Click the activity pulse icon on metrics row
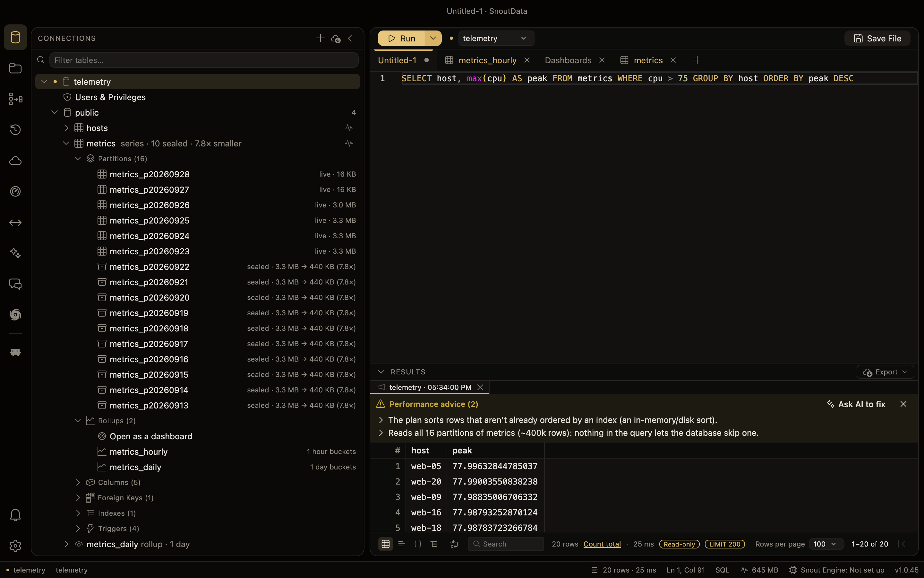Image resolution: width=924 pixels, height=578 pixels. pos(349,143)
